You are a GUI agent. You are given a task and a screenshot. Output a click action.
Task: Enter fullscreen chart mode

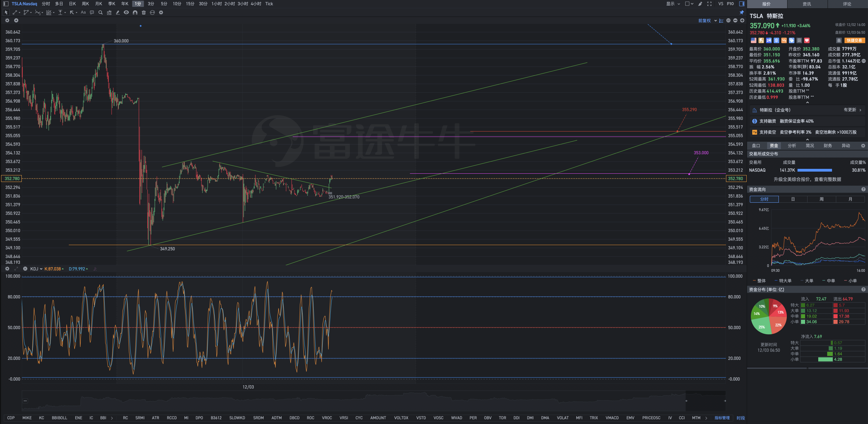[x=709, y=4]
